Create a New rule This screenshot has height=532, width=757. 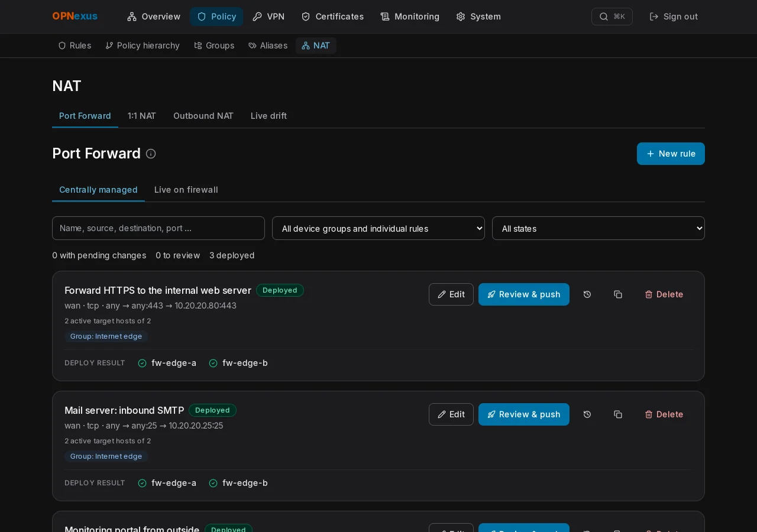[671, 154]
